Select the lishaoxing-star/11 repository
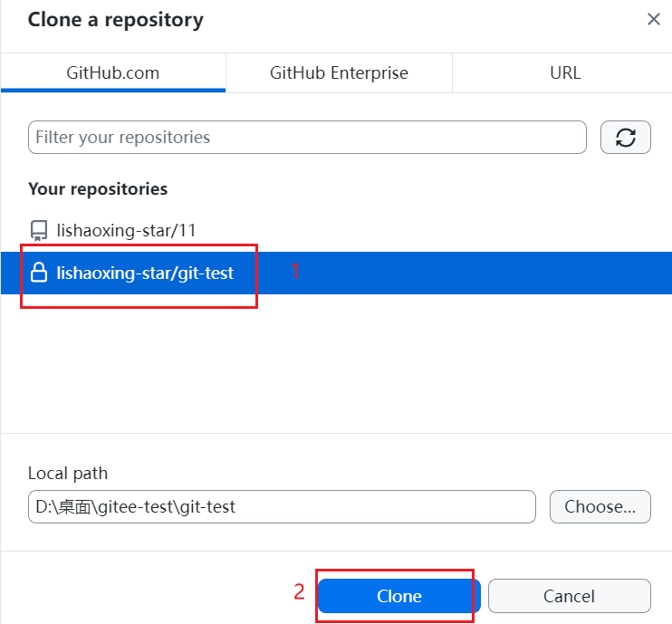 pos(336,231)
